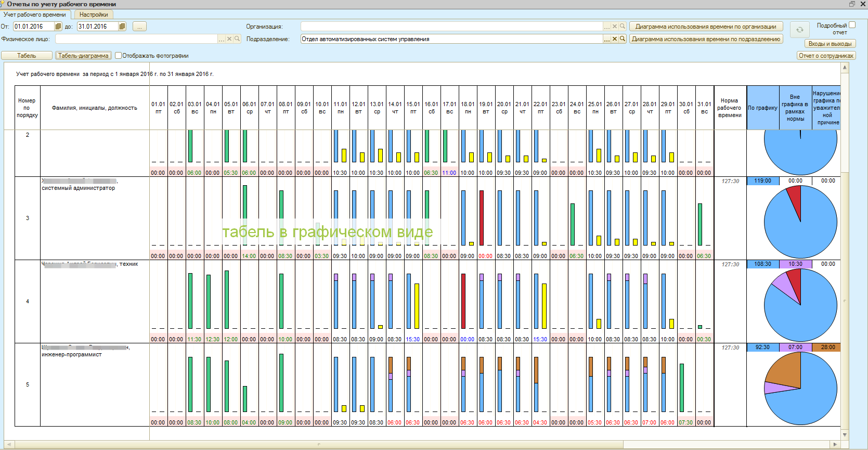The height and width of the screenshot is (450, 868).
Task: Clear the Физическое лицо field with X icon
Action: point(229,39)
